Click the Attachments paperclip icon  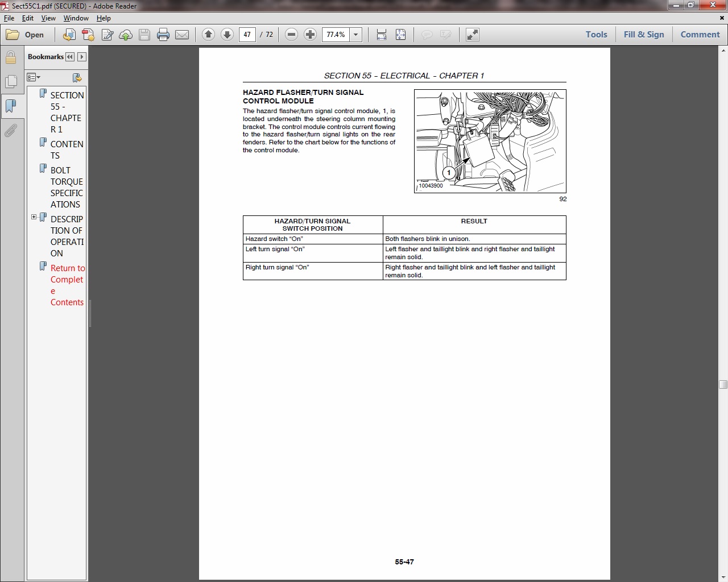tap(11, 131)
